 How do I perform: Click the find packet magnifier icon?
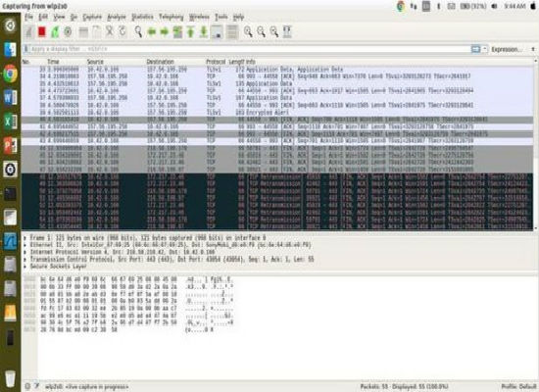138,32
